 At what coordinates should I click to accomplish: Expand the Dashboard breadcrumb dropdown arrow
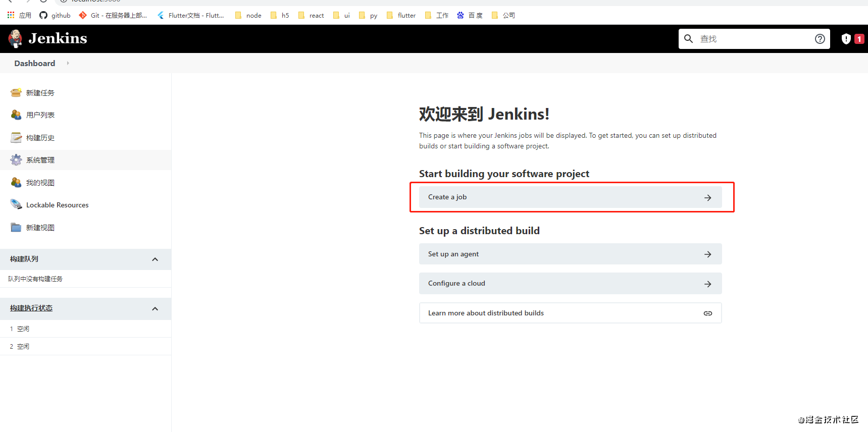click(x=68, y=63)
